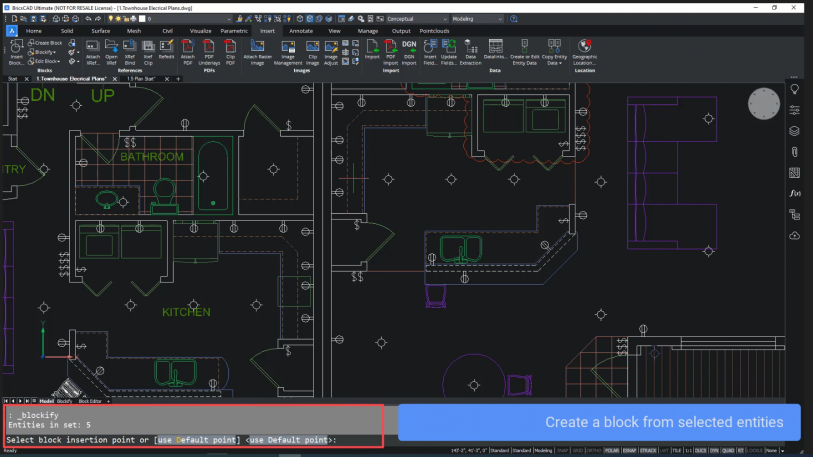Viewport: 813px width, 457px height.
Task: Open the Geographic Location tool
Action: click(584, 52)
